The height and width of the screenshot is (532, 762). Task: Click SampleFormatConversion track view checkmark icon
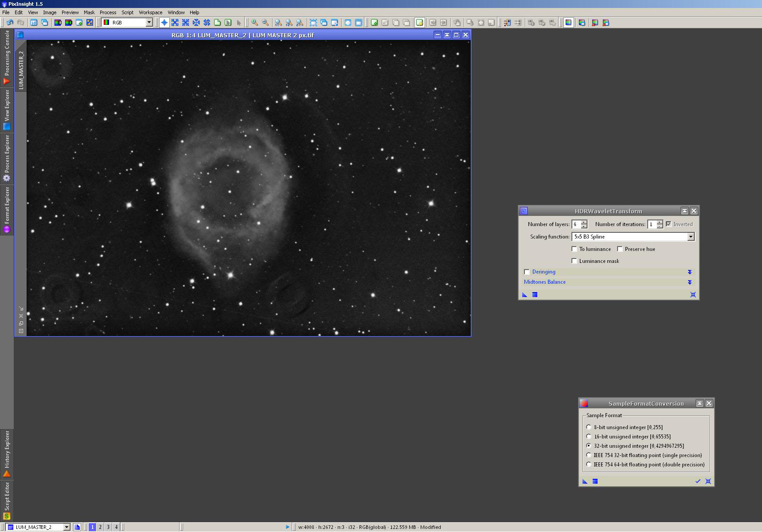pyautogui.click(x=698, y=481)
